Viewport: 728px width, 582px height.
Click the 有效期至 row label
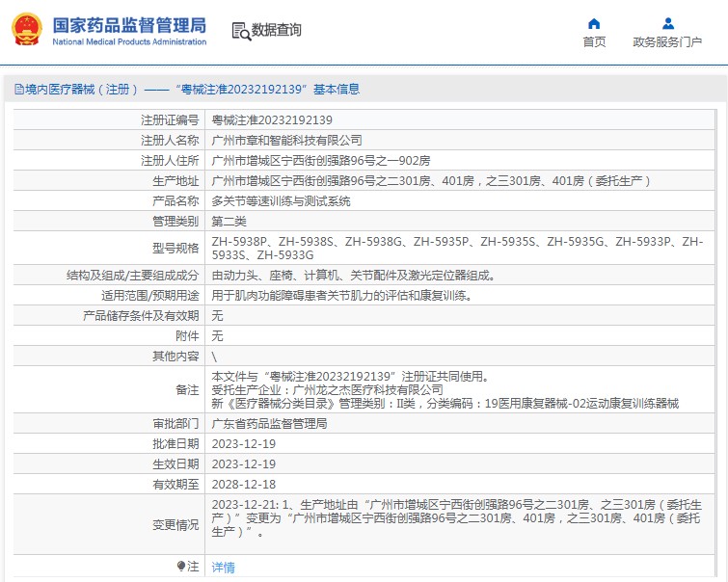point(175,485)
